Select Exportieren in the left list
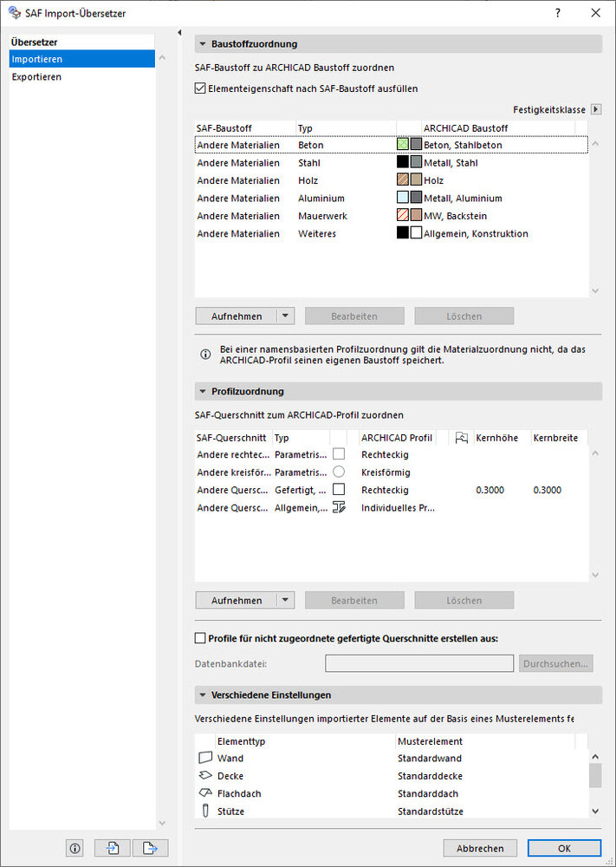Image resolution: width=616 pixels, height=867 pixels. (x=81, y=77)
